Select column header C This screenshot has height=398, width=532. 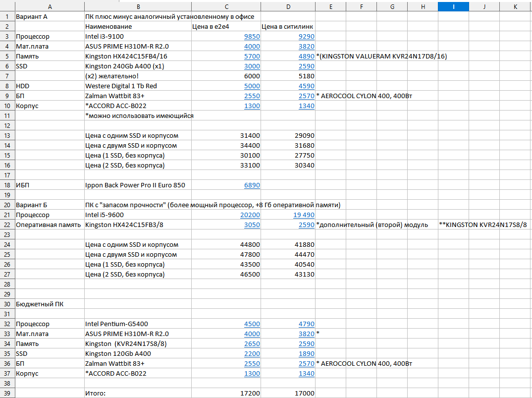coord(226,6)
